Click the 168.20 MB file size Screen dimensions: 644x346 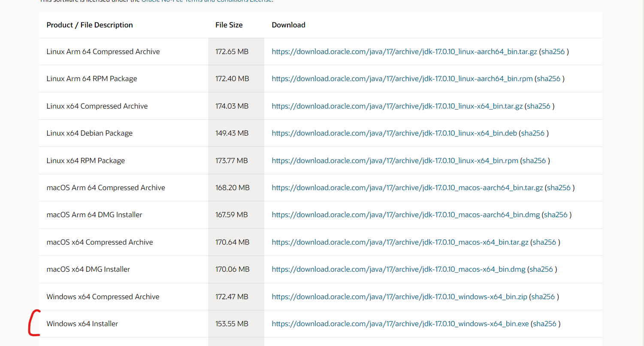coord(233,188)
